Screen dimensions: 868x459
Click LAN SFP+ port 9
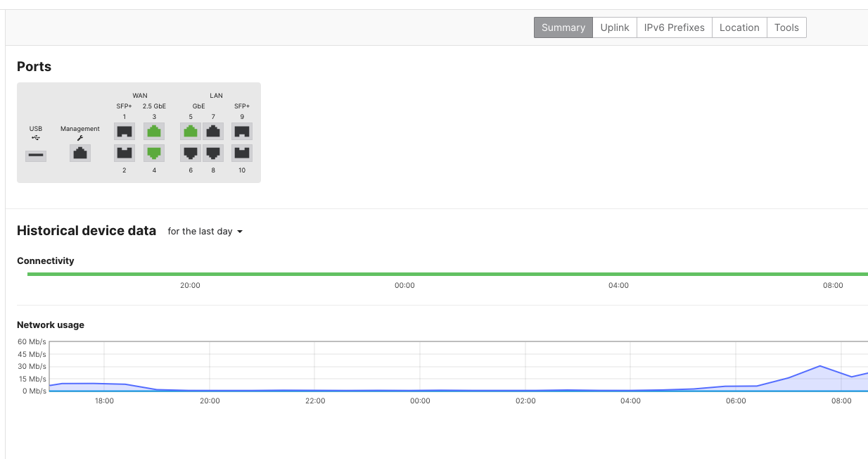coord(242,131)
